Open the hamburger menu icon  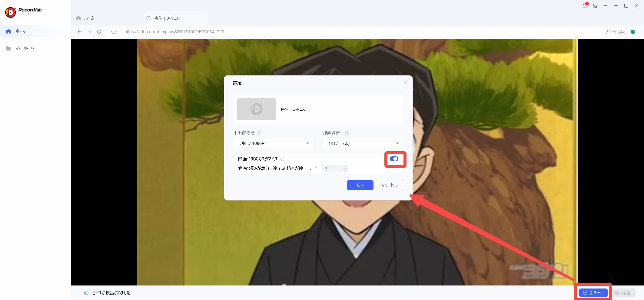606,6
